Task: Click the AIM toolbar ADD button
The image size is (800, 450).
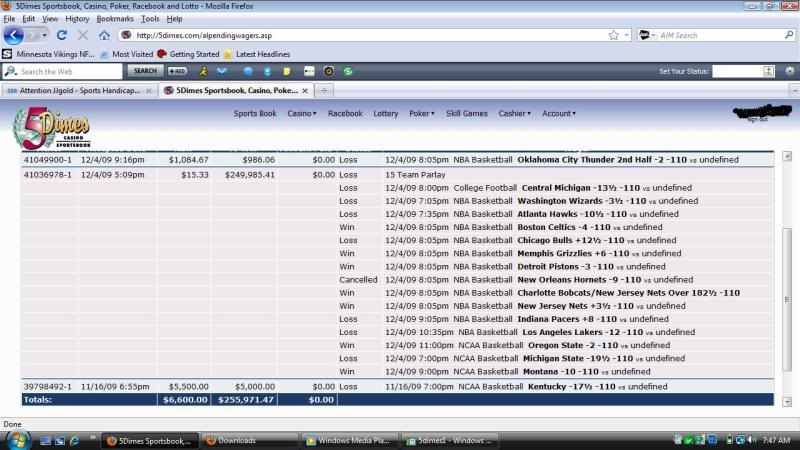Action: 178,71
